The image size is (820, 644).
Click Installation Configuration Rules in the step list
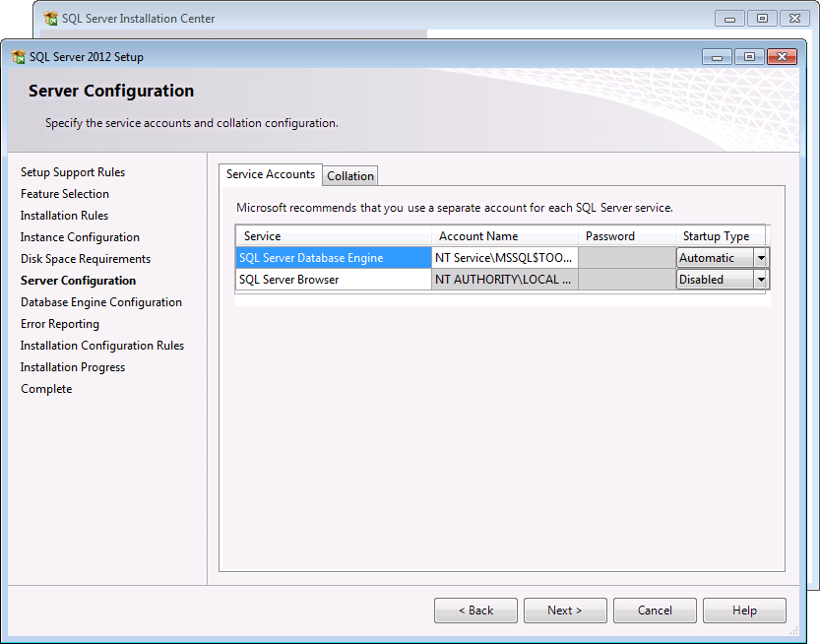click(x=102, y=346)
